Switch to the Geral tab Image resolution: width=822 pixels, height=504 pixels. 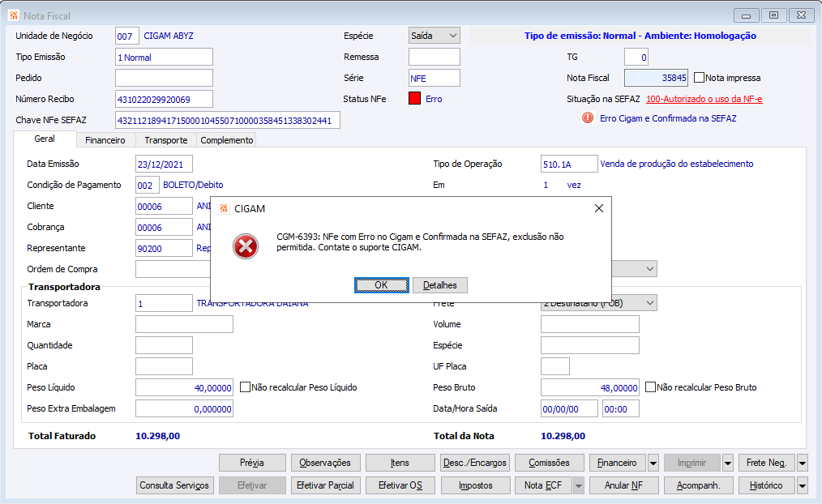(x=45, y=139)
